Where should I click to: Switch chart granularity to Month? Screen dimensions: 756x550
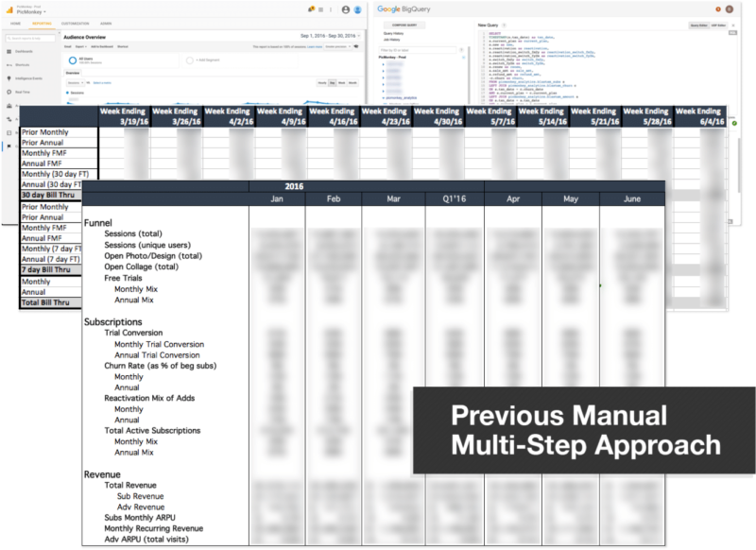coord(352,83)
